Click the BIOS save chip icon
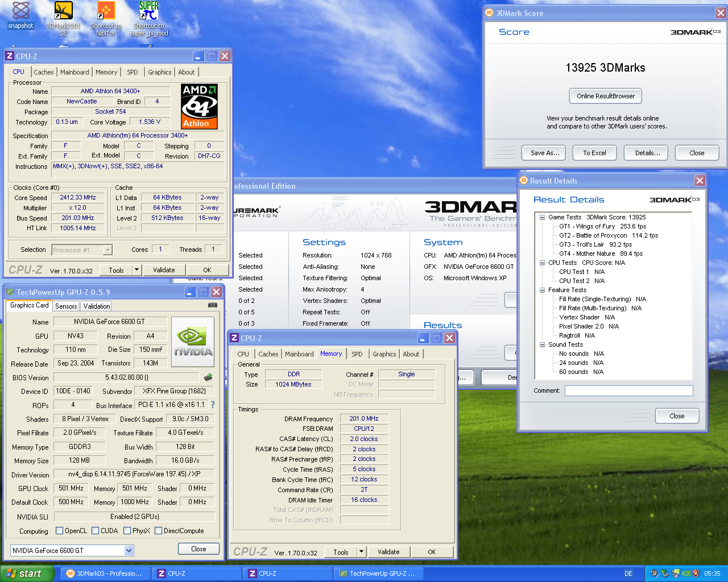 coord(208,377)
